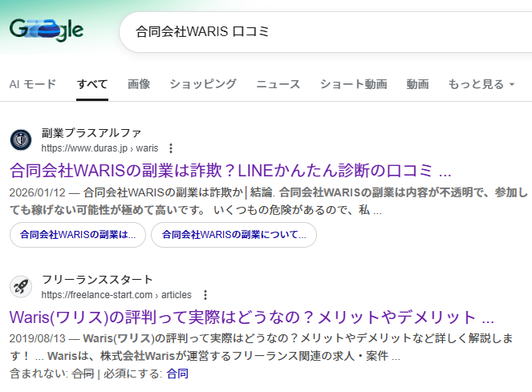Click the https://www.duras.jp › waris URL

click(x=99, y=148)
